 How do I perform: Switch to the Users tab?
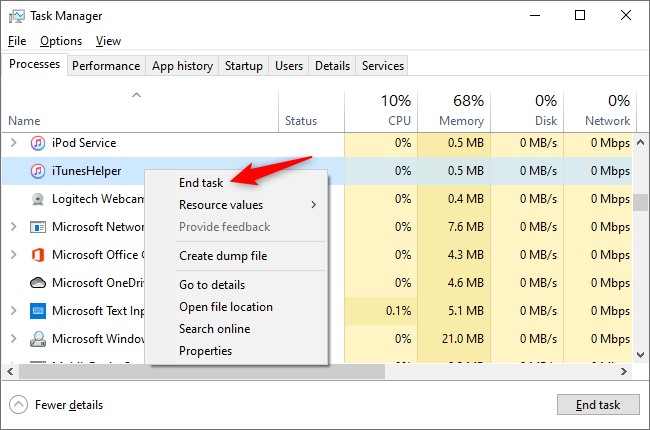(x=289, y=66)
